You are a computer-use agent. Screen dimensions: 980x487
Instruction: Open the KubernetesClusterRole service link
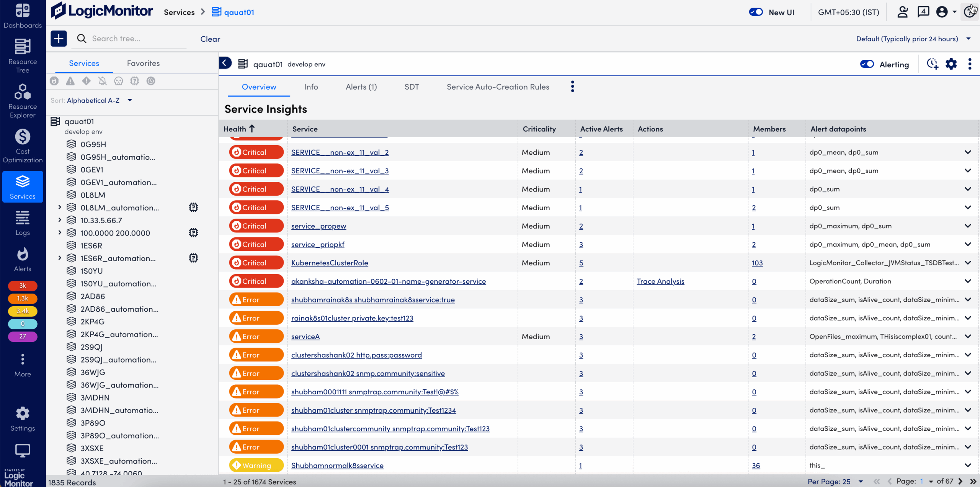click(330, 263)
